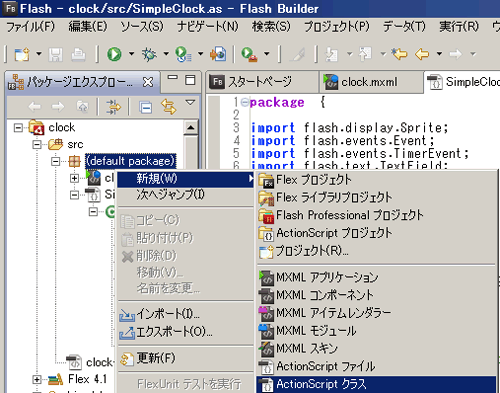Click the Debug bug icon
500x393 pixels.
pos(149,54)
